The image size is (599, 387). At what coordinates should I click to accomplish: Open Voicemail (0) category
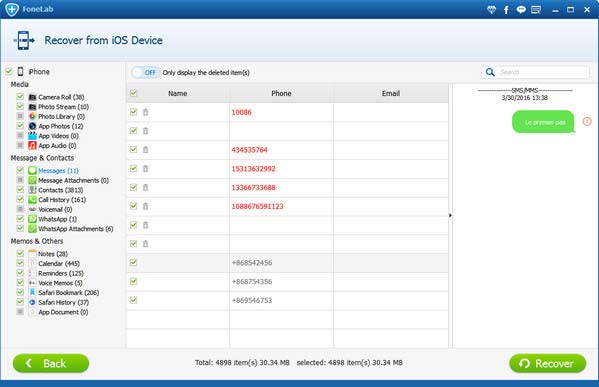point(55,209)
